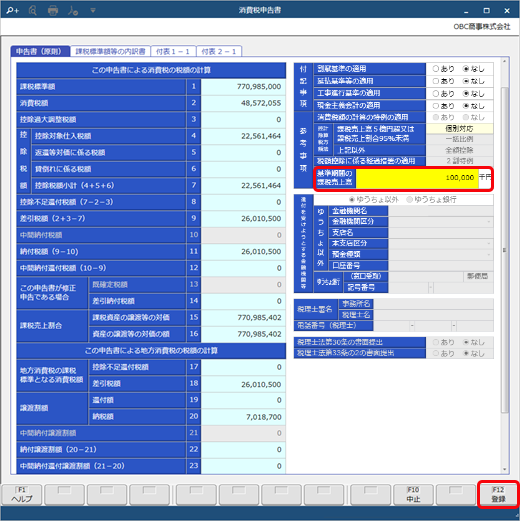Click form scrollbar up arrow
The height and width of the screenshot is (521, 520).
(504, 61)
